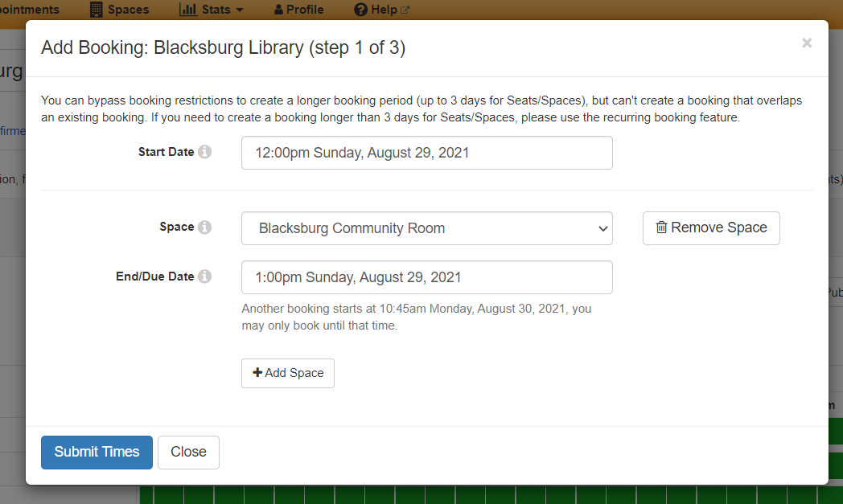
Task: Click the Start Date info icon
Action: (x=204, y=152)
